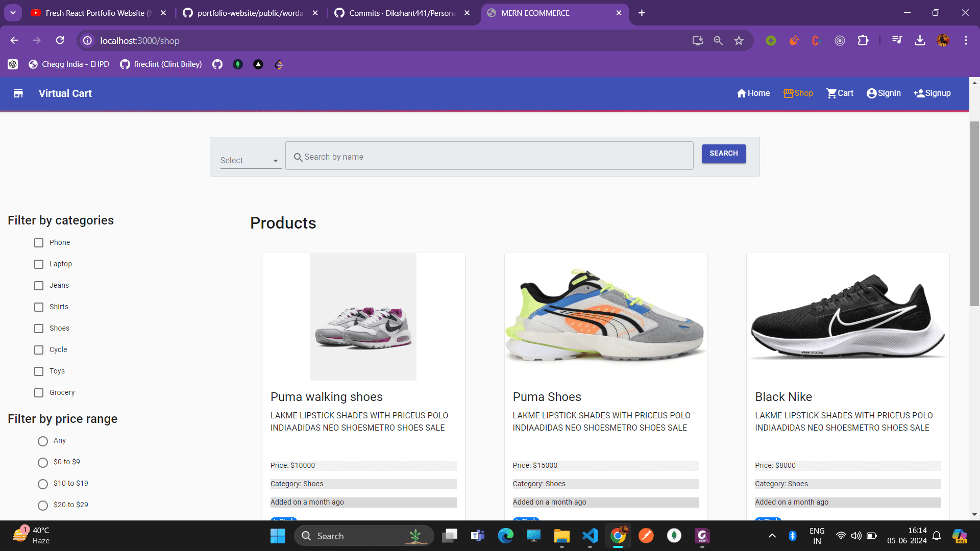Select the Shop icon in navbar
The height and width of the screenshot is (551, 980).
tap(788, 93)
